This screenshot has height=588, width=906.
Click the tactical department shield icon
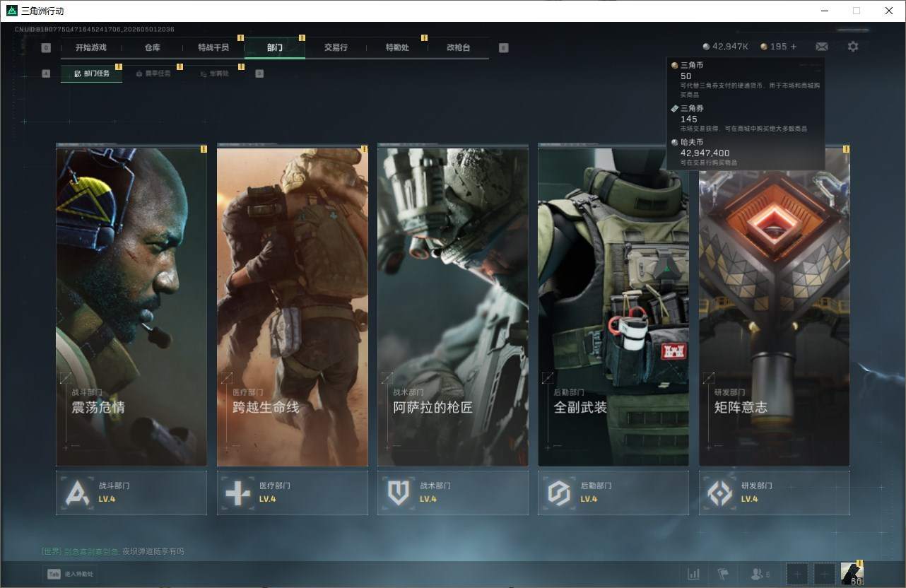point(399,493)
